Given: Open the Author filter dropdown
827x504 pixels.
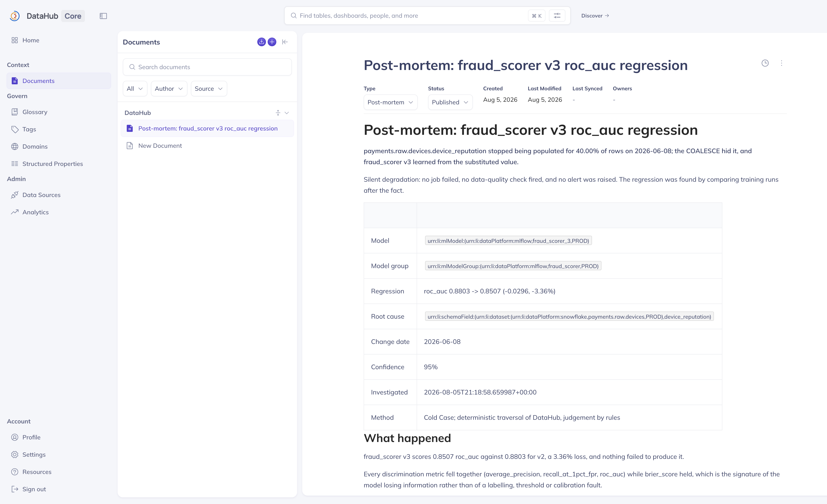Looking at the screenshot, I should 169,89.
